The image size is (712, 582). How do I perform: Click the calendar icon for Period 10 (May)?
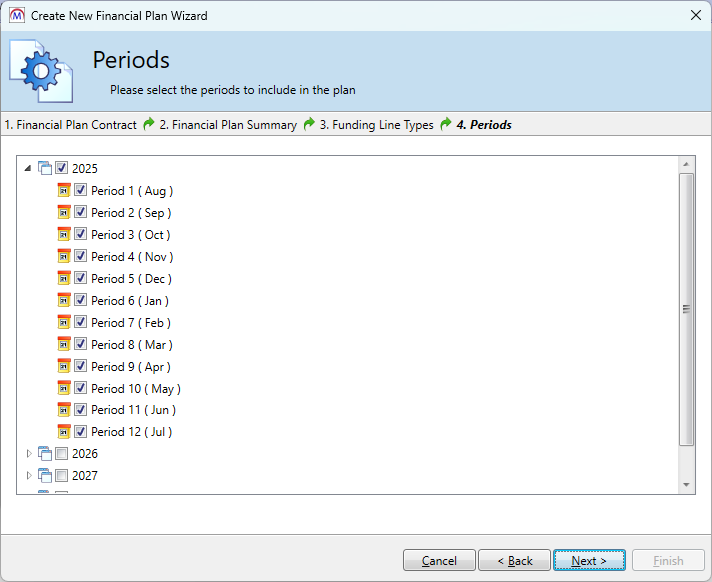click(x=64, y=389)
